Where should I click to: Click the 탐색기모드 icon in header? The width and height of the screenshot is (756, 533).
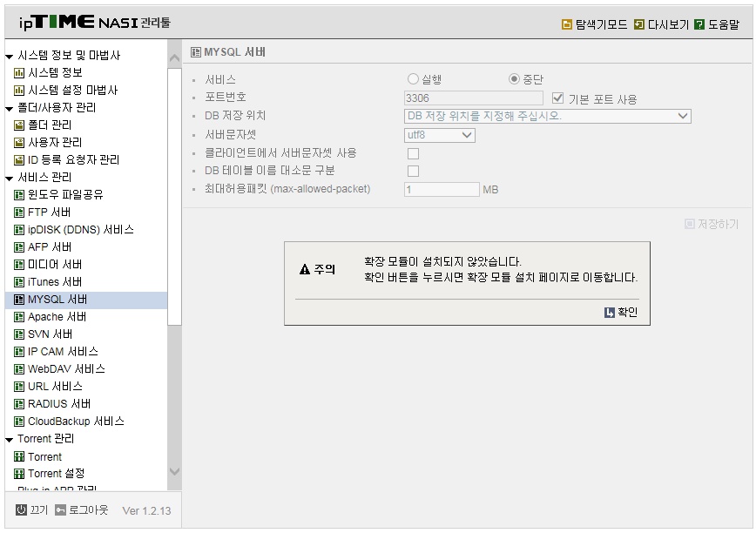[567, 24]
